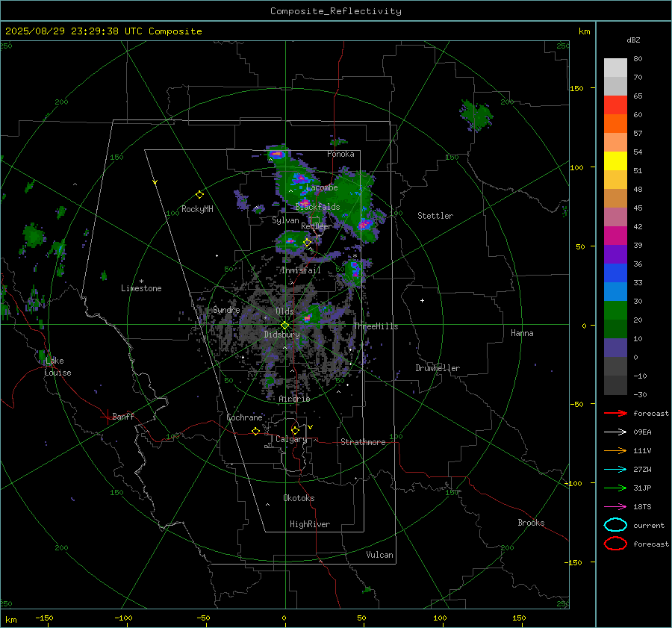Screen dimensions: 672x628
Task: Select the white plus marker west of Hanna
Action: pos(422,300)
